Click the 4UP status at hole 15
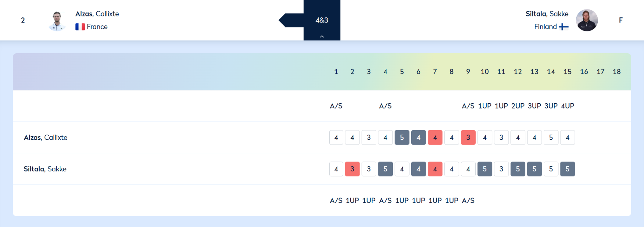644x227 pixels. (568, 106)
